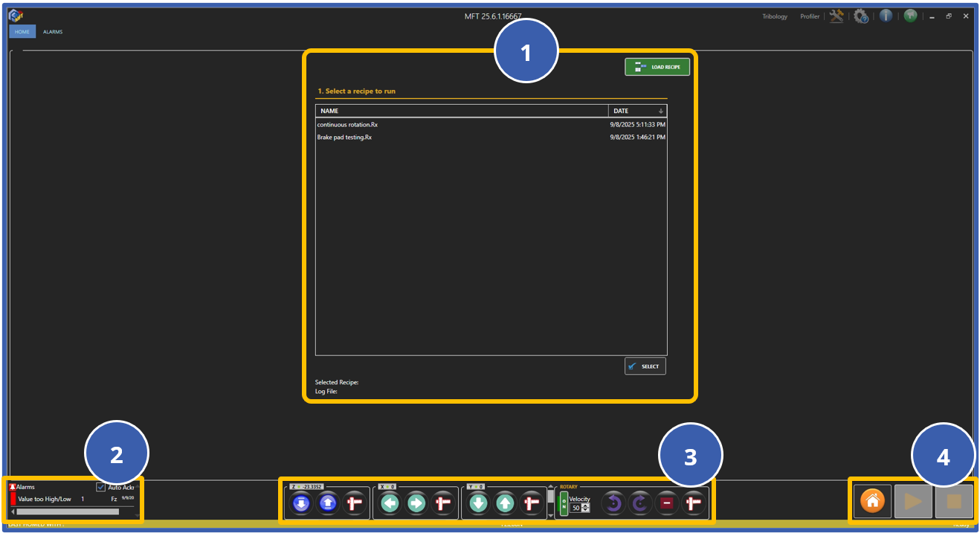This screenshot has height=533, width=980.
Task: Open the gear settings icon
Action: (861, 16)
